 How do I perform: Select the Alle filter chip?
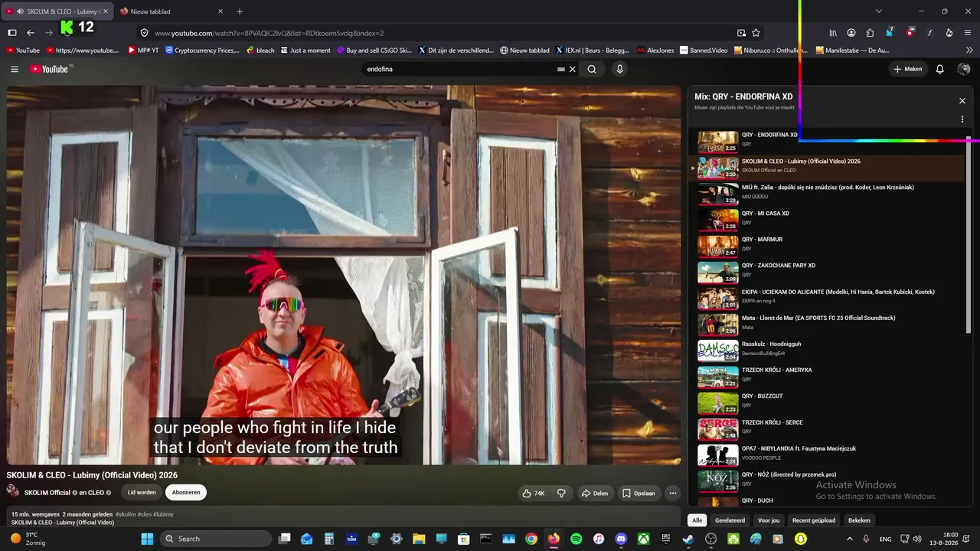point(697,520)
